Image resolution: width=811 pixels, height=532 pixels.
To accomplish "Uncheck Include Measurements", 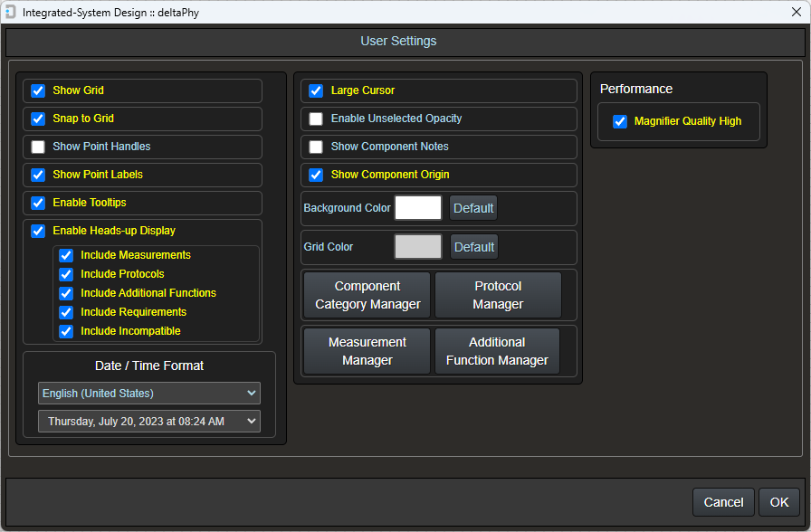I will point(65,255).
